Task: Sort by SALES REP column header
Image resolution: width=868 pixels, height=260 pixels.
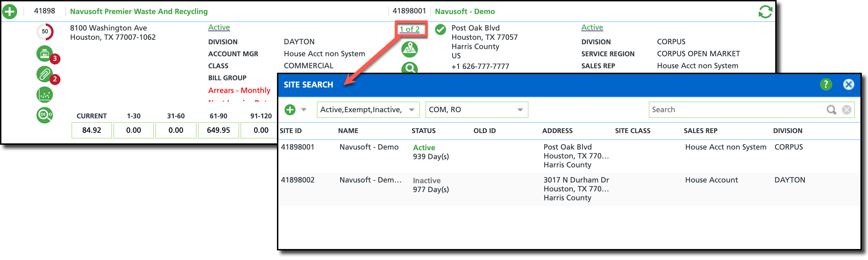Action: (x=700, y=131)
